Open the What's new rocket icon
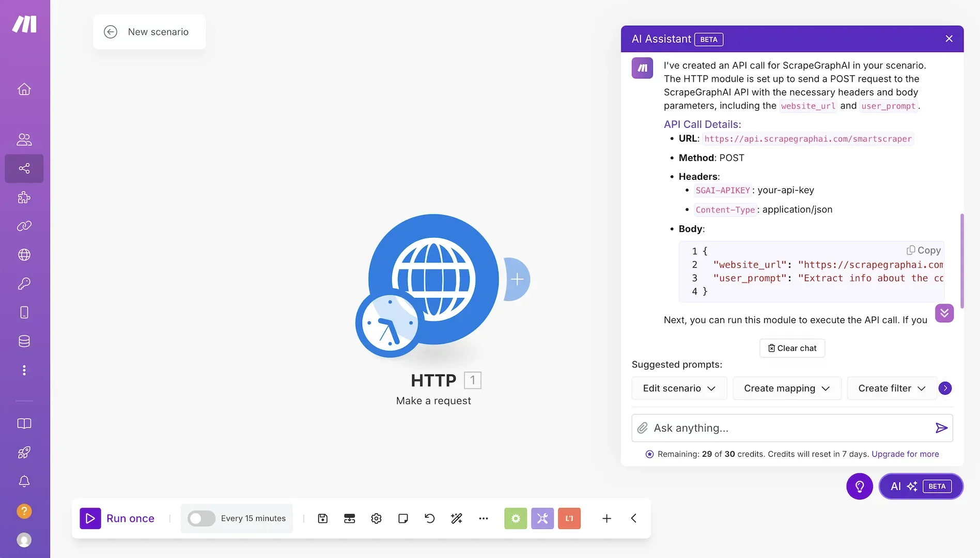Viewport: 980px width, 558px height. click(24, 453)
